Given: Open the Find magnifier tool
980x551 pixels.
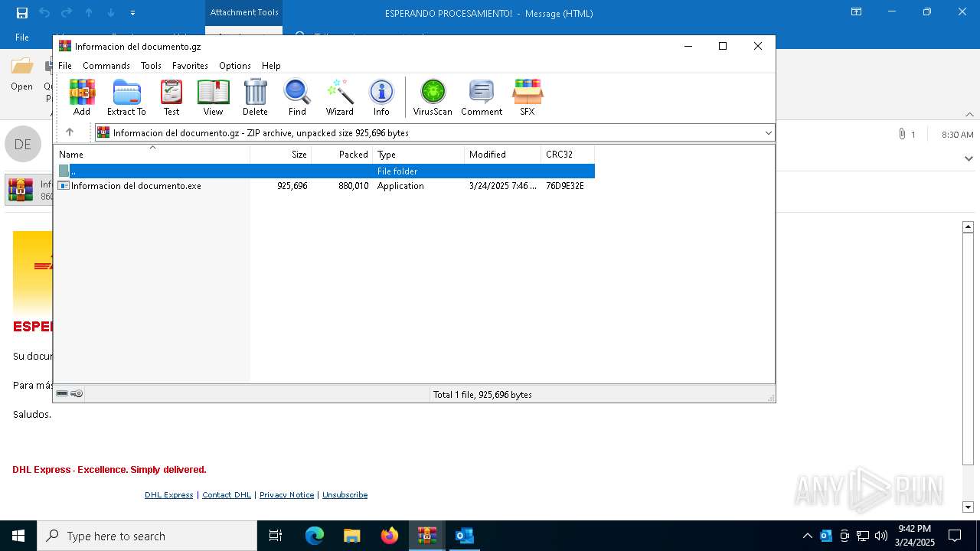Looking at the screenshot, I should click(x=297, y=97).
